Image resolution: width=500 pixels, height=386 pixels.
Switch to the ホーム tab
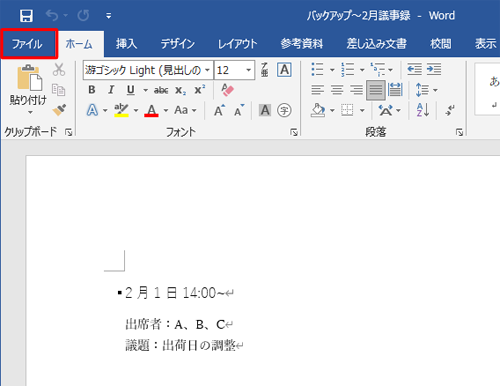pos(79,44)
